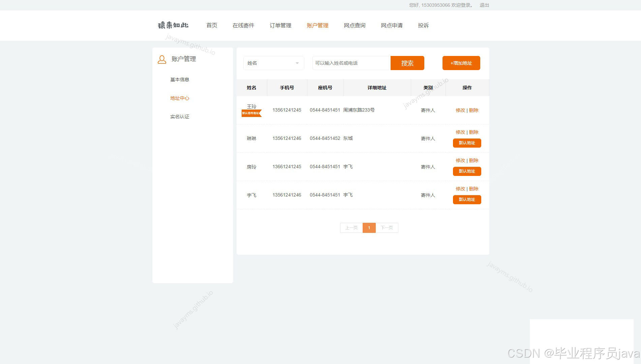Click the 手机号 column header
The height and width of the screenshot is (364, 641).
287,88
